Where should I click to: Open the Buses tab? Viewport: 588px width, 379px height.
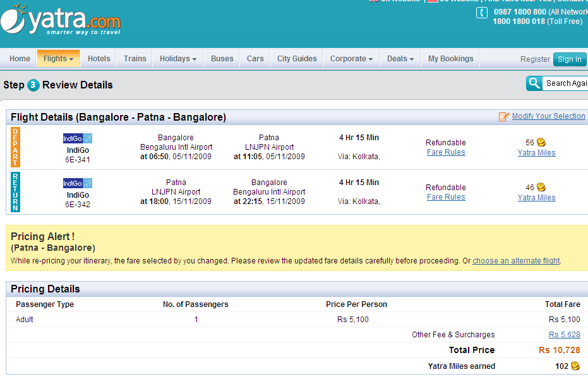[222, 59]
